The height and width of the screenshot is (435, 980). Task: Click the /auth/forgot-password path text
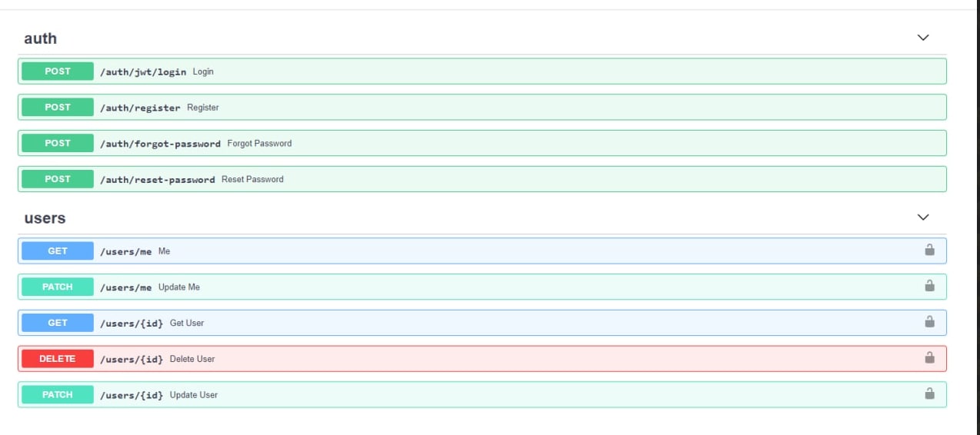(x=160, y=144)
